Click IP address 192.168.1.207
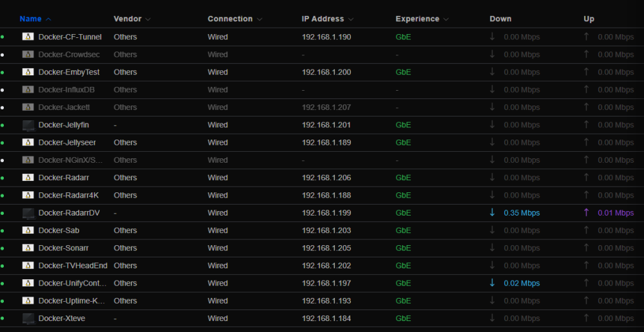Viewport: 644px width, 332px height. pos(326,107)
